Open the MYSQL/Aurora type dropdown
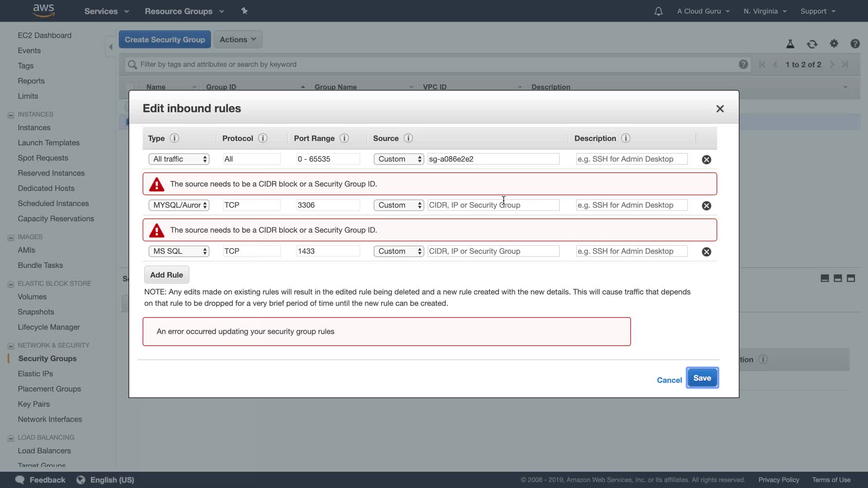The height and width of the screenshot is (488, 868). coord(179,205)
